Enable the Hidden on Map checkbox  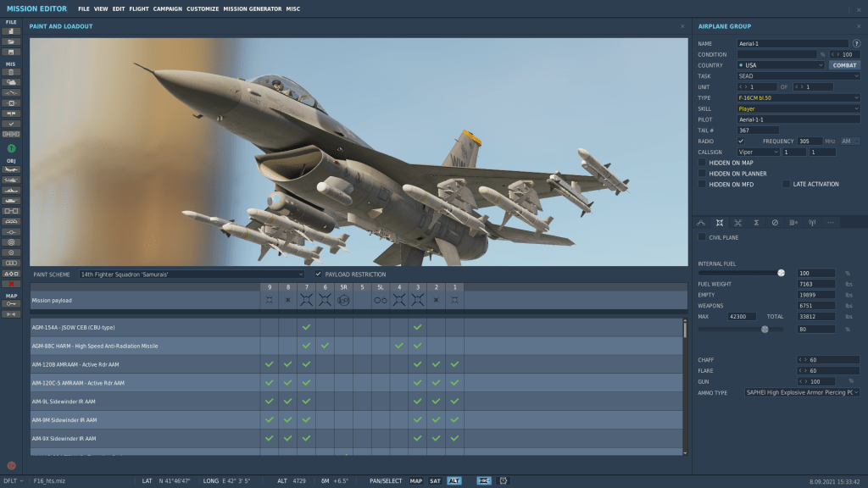702,163
